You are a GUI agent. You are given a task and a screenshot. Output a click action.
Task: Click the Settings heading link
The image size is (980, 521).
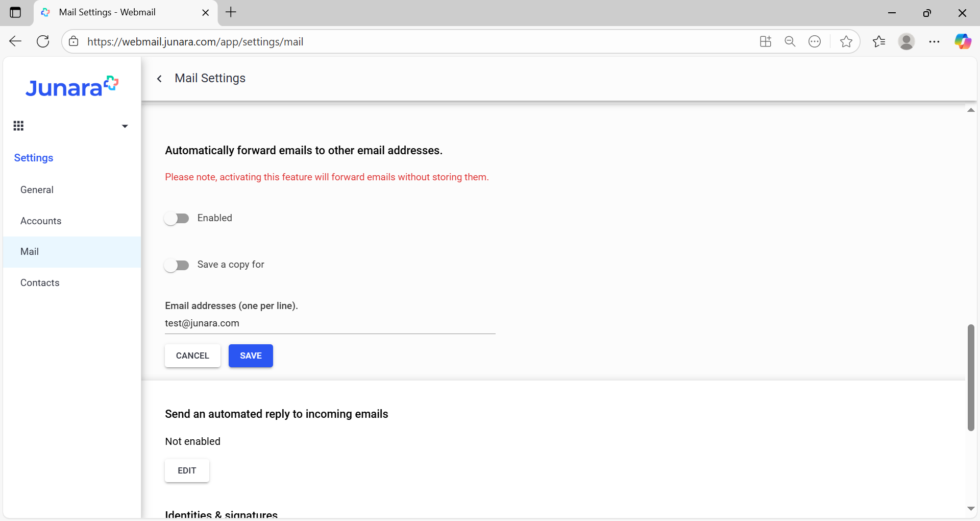point(34,158)
